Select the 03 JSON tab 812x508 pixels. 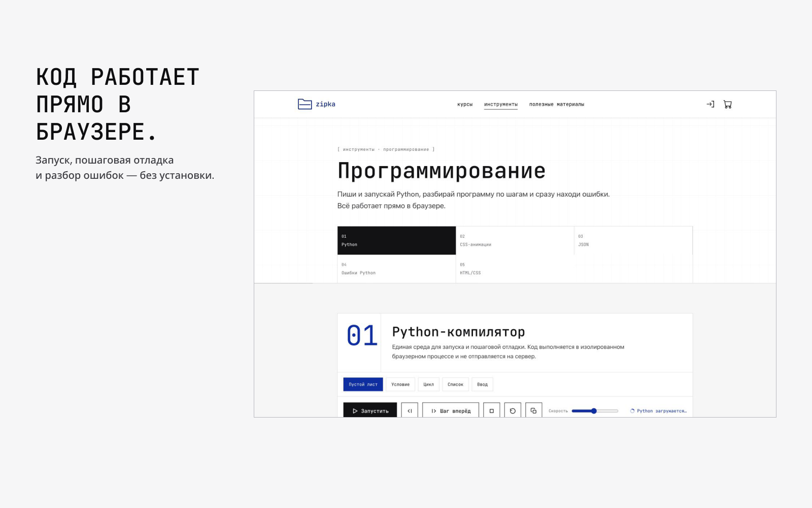pos(633,240)
